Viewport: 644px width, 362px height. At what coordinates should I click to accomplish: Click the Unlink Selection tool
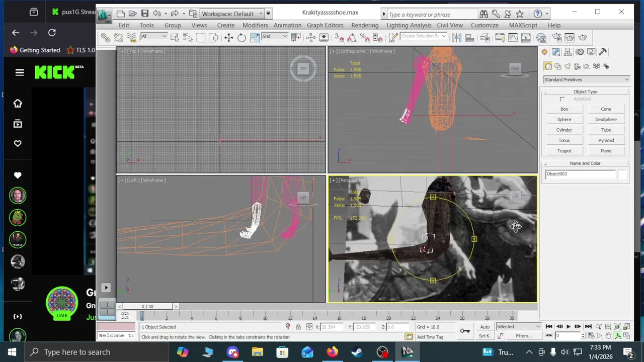[x=118, y=38]
